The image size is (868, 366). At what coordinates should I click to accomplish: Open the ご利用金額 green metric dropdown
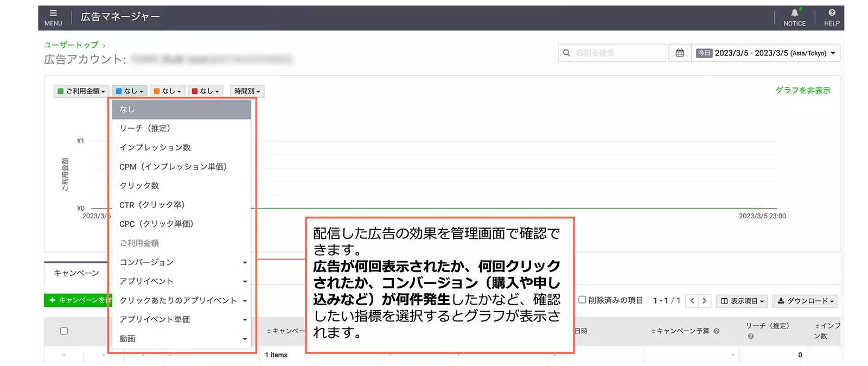click(81, 91)
